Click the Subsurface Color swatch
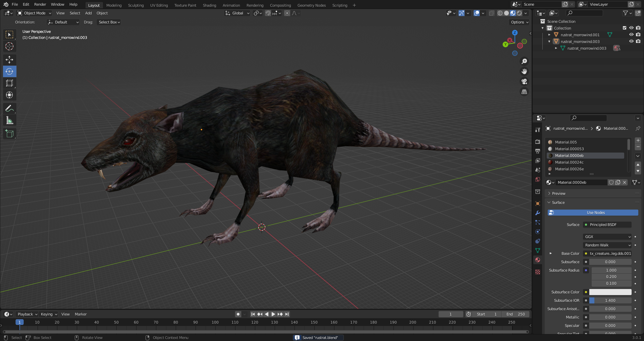 tap(610, 292)
